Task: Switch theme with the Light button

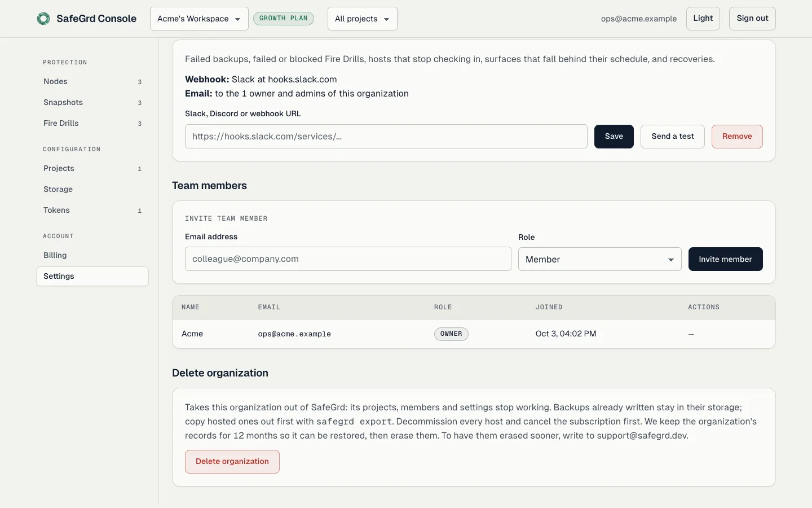Action: 703,19
